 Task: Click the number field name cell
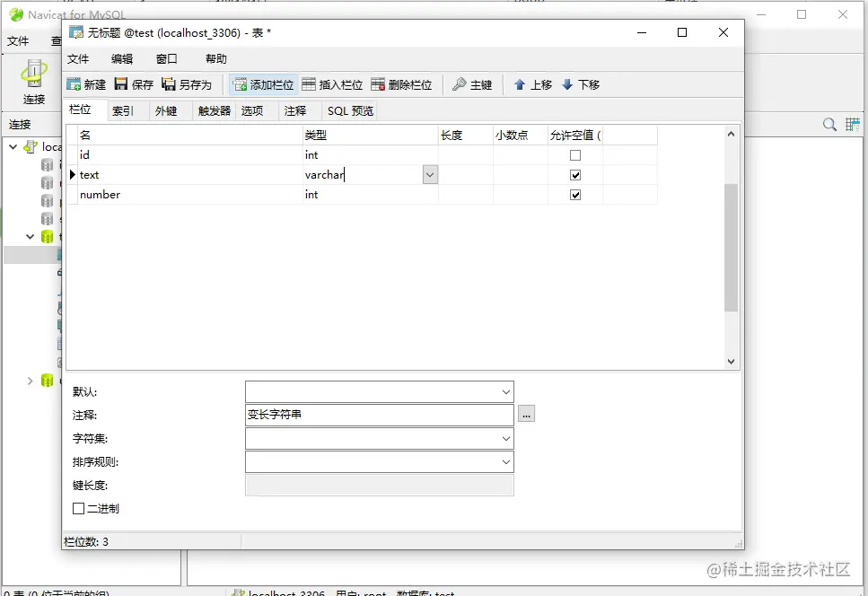[x=190, y=194]
